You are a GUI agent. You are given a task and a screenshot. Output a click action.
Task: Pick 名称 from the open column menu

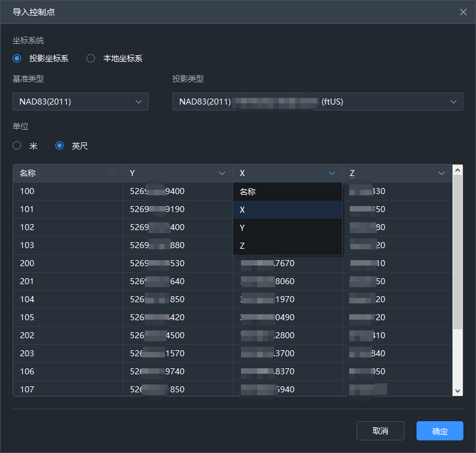(x=287, y=192)
